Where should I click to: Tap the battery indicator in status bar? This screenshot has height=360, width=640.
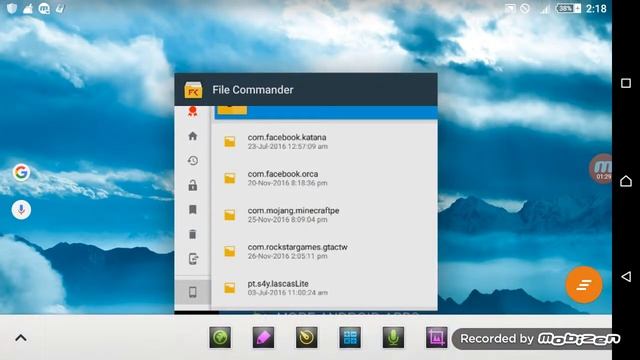(568, 8)
